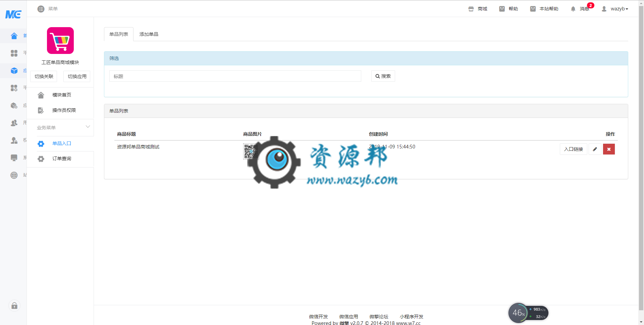Open 帮助 help in top bar
The width and height of the screenshot is (644, 325).
click(508, 9)
